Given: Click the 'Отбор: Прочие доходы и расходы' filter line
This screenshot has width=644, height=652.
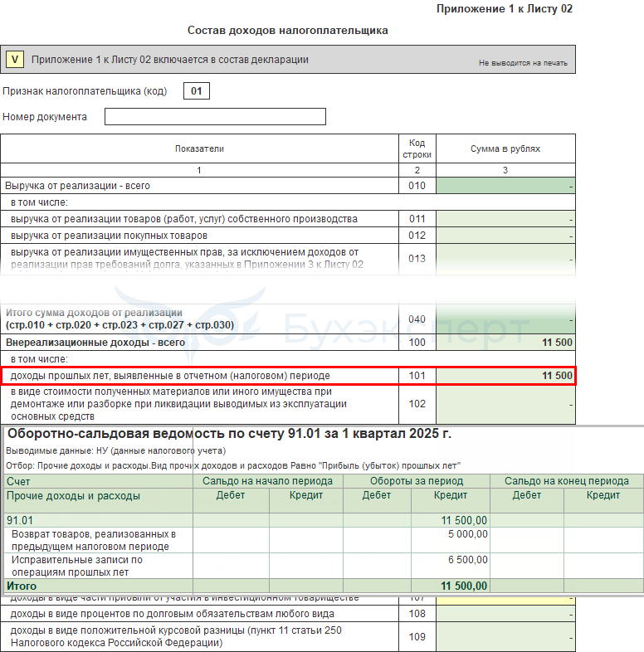Looking at the screenshot, I should [x=233, y=465].
